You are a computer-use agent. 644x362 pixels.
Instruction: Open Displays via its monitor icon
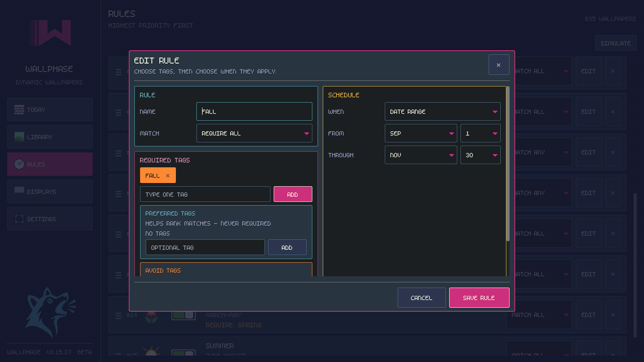tap(19, 191)
